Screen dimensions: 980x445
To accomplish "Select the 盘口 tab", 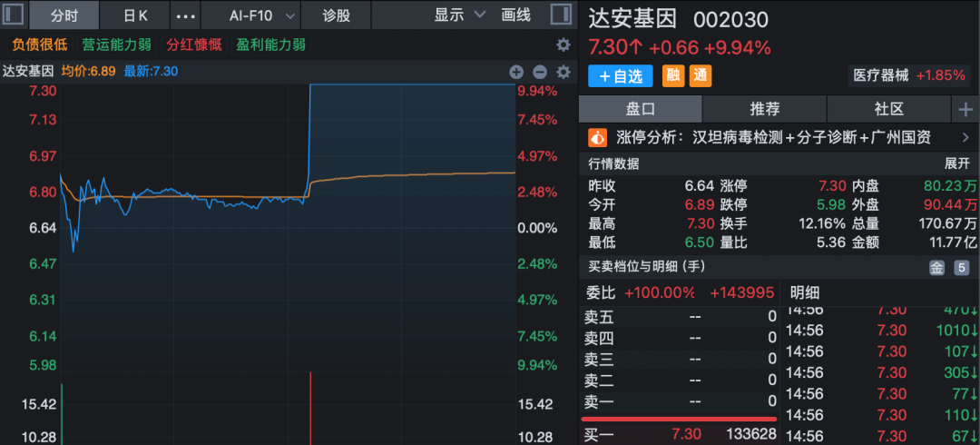I will tap(641, 110).
